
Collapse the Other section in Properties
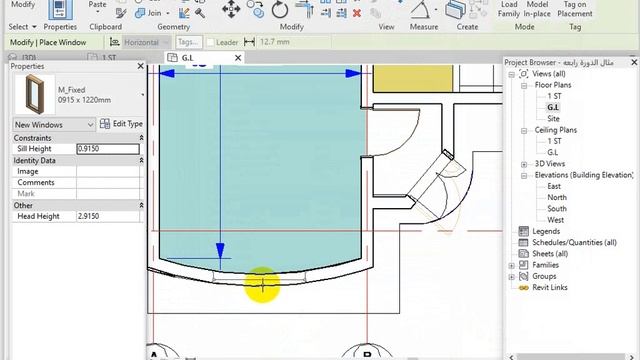pos(141,205)
